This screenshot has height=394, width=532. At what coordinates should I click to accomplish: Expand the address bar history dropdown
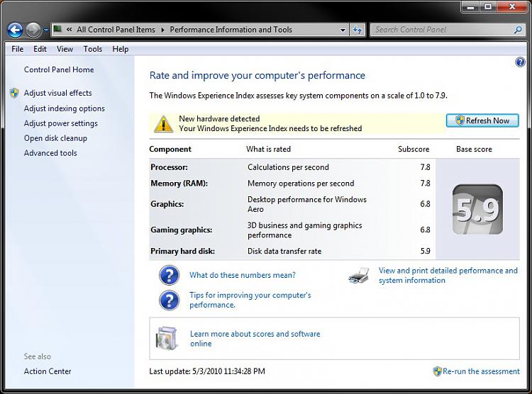click(x=343, y=30)
